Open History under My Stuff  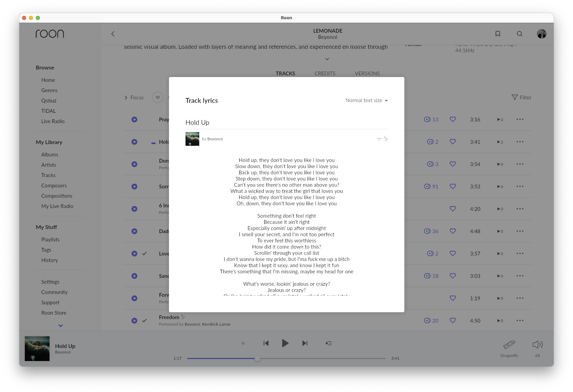coord(50,260)
